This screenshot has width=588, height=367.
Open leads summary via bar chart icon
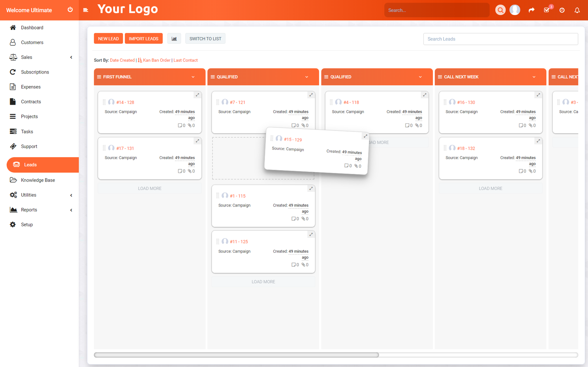pos(174,38)
